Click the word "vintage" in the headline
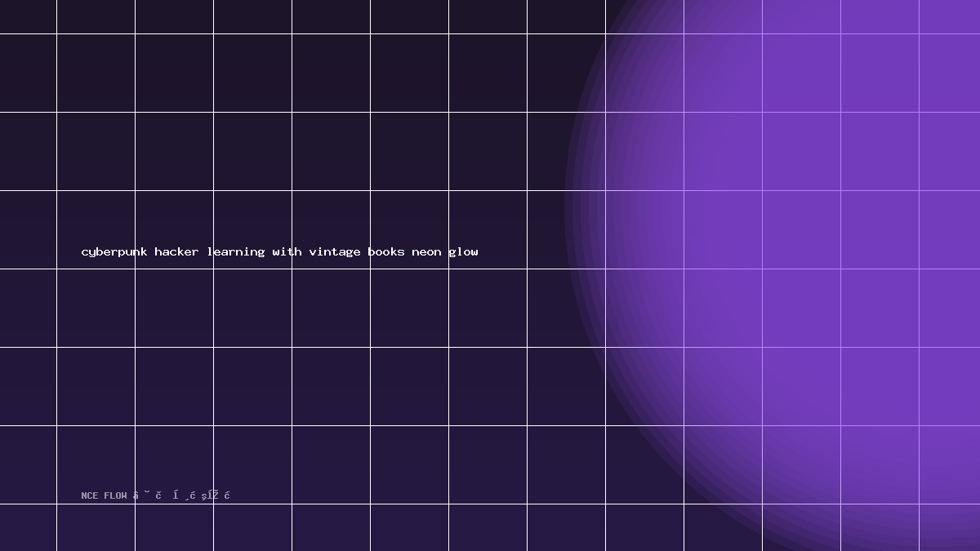Viewport: 980px width, 551px height. (335, 252)
